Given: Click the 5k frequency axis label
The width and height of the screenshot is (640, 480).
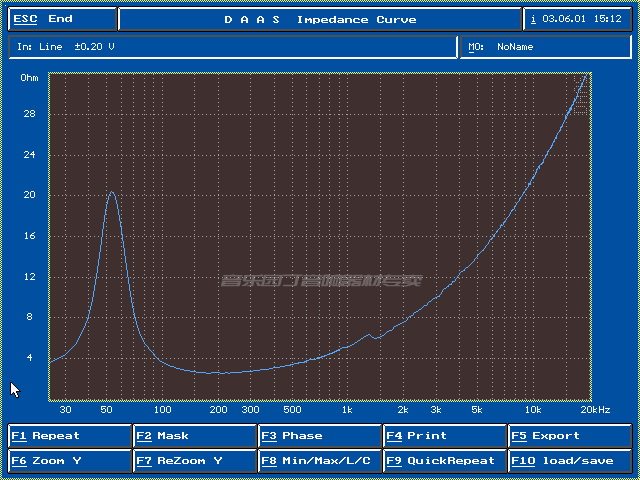Looking at the screenshot, I should pos(477,410).
